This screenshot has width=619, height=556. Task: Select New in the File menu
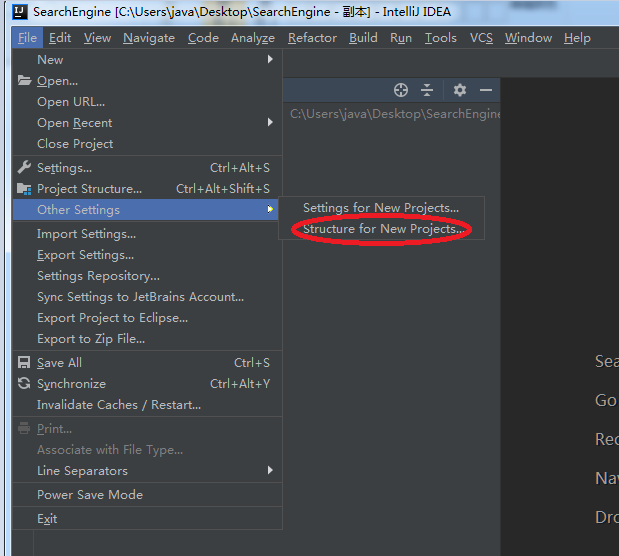[147, 60]
